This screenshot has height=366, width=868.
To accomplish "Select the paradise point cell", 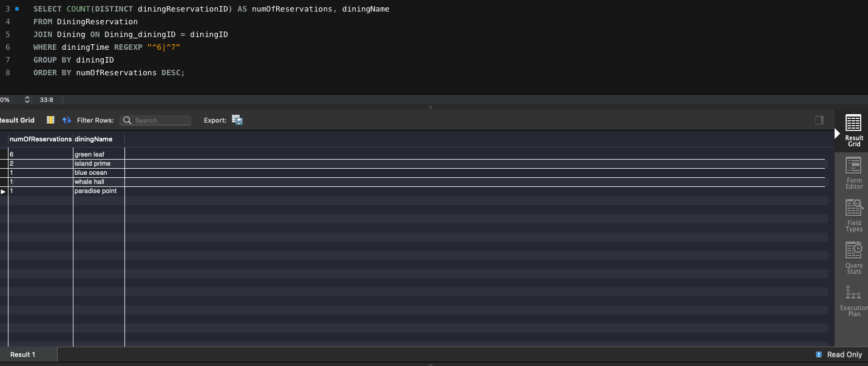I will [99, 191].
